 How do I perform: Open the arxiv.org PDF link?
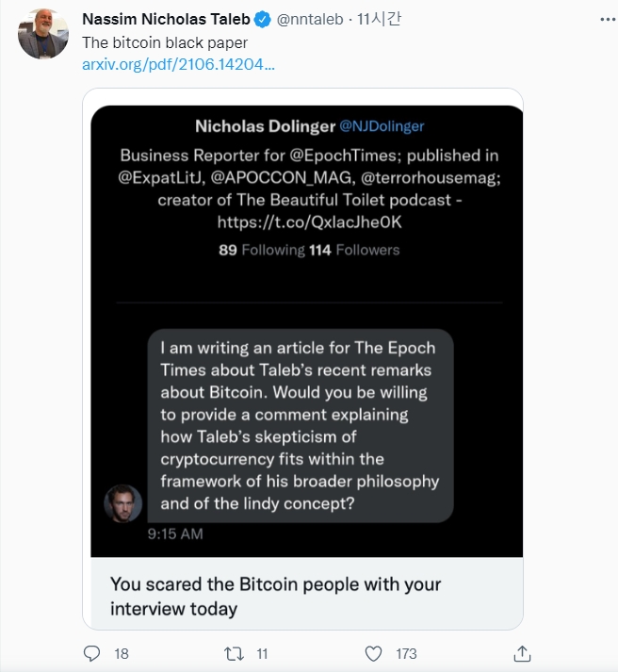tap(179, 65)
